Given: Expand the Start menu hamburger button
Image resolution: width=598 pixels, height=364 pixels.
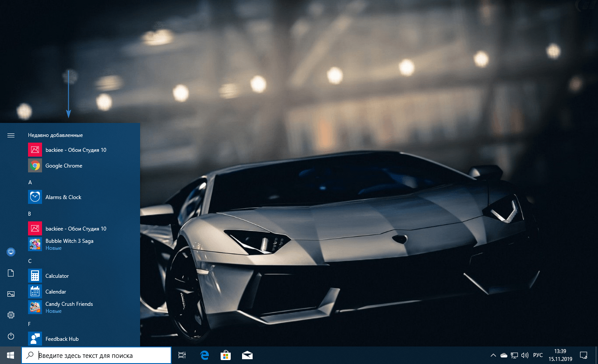Looking at the screenshot, I should click(11, 135).
